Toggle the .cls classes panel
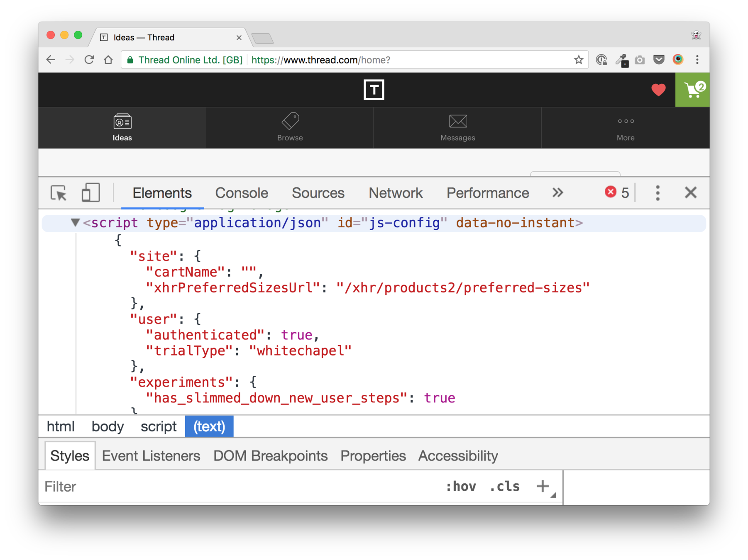This screenshot has height=560, width=748. [504, 487]
